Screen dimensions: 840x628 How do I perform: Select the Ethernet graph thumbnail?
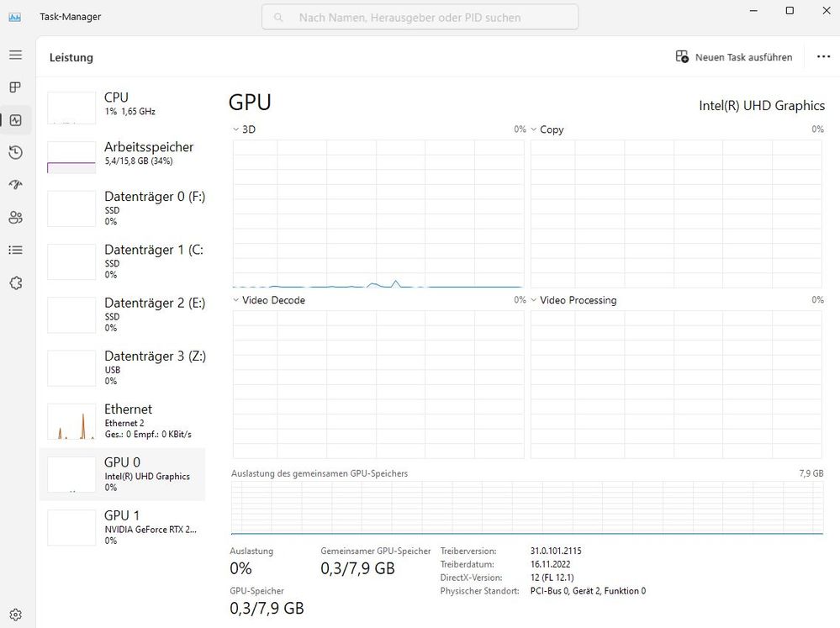(x=71, y=422)
